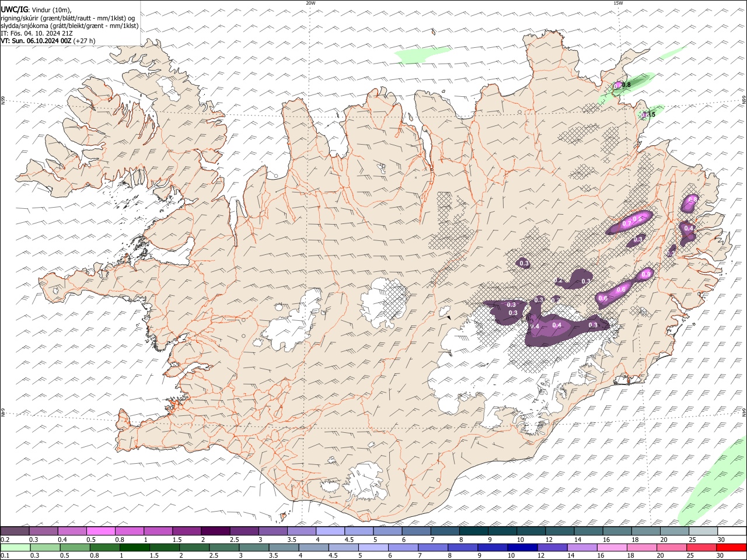Viewport: 747px width, 560px height.
Task: Click the 0.2–0.3 swatch in the upper snow legend row
Action: pos(15,531)
